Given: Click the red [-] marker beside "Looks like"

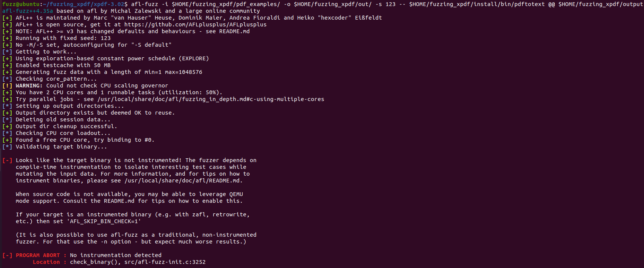Looking at the screenshot, I should coord(7,160).
